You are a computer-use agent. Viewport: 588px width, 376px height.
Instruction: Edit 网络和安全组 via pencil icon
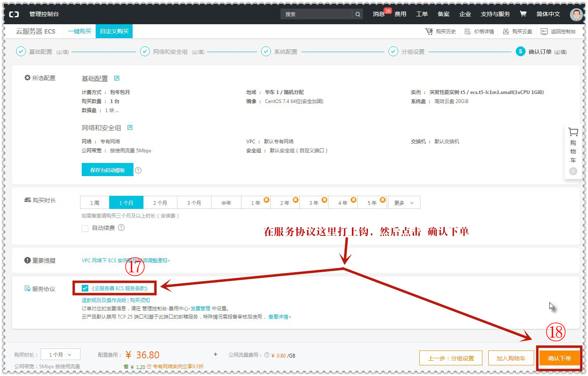[130, 127]
